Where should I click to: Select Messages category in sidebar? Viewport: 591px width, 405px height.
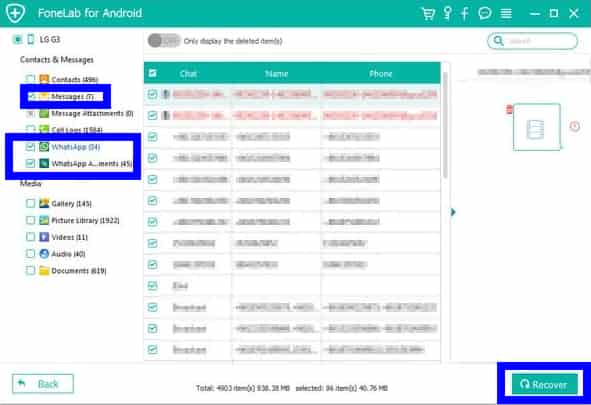[66, 96]
